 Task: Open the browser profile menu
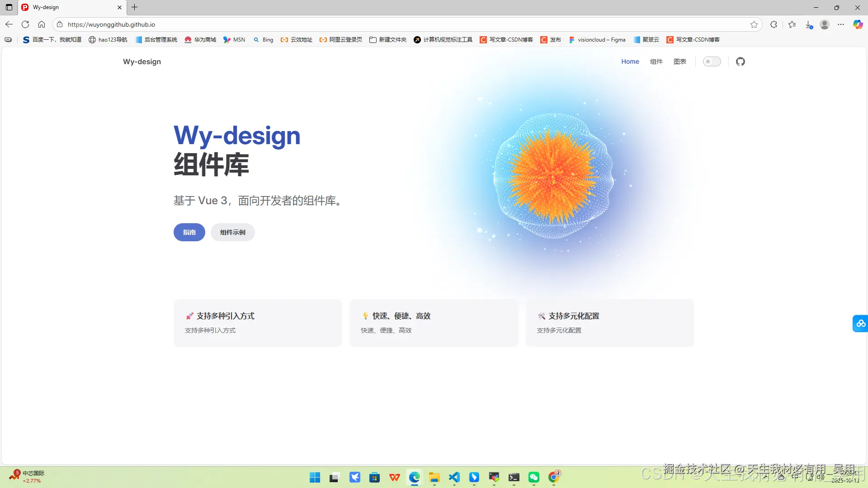point(824,24)
